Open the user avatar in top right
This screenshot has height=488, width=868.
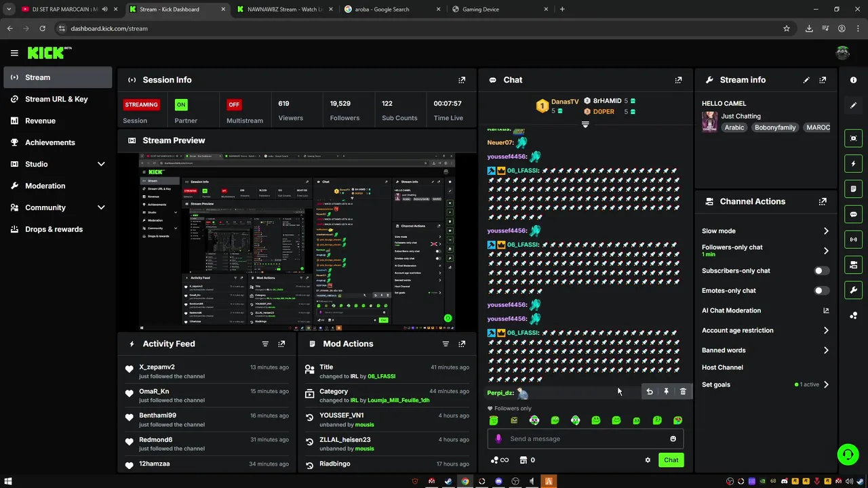[x=843, y=53]
